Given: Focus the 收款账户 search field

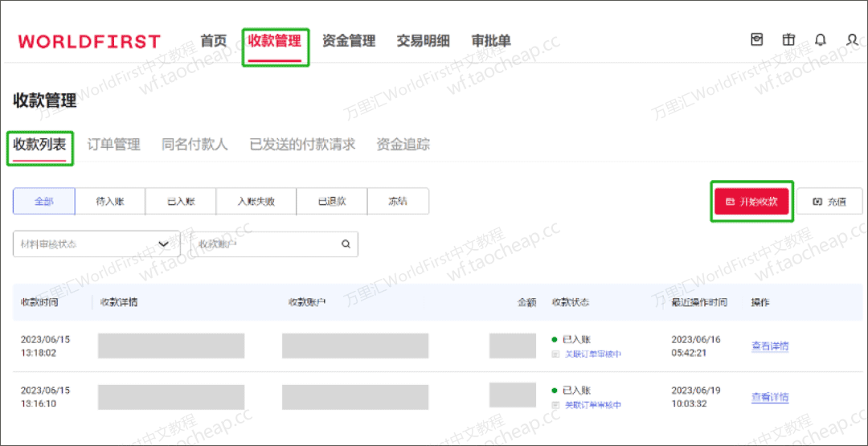Looking at the screenshot, I should click(274, 244).
